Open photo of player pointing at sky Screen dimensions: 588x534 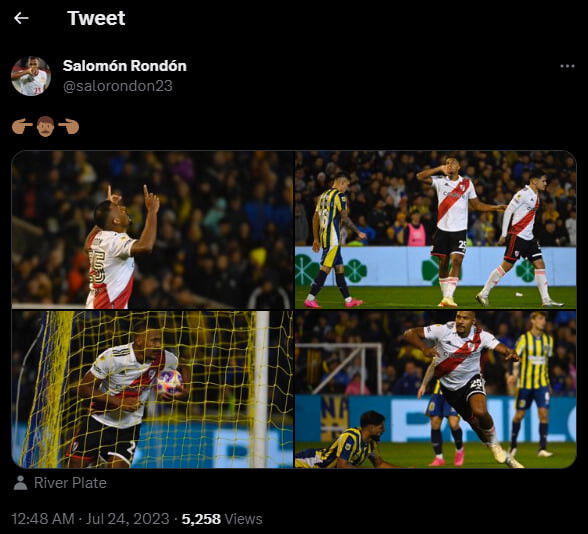pyautogui.click(x=152, y=230)
